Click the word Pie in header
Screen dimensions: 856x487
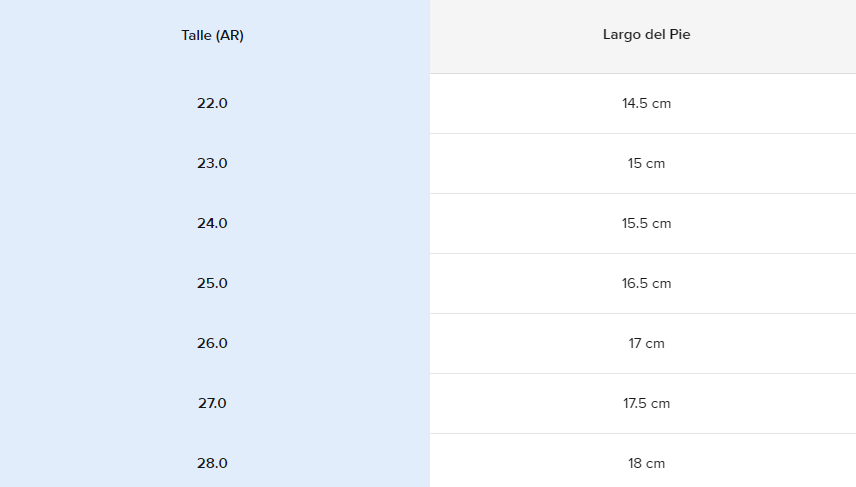(680, 35)
